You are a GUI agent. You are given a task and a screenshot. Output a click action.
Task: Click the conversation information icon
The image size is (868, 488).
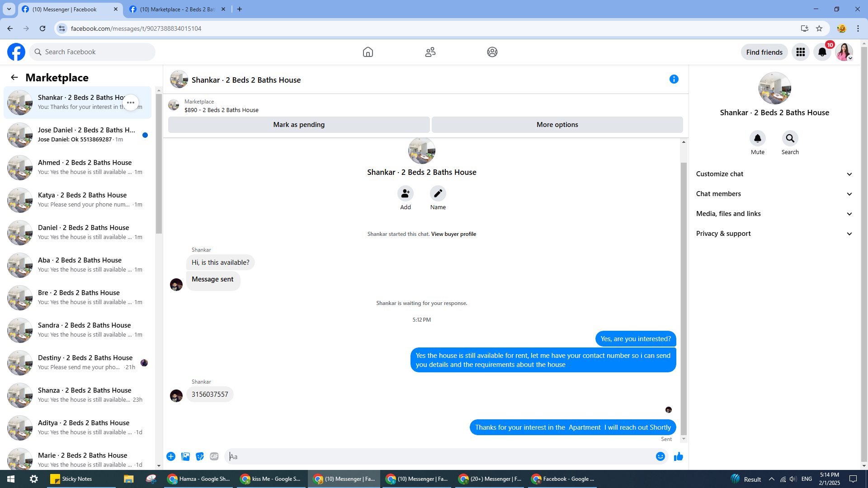(x=674, y=79)
